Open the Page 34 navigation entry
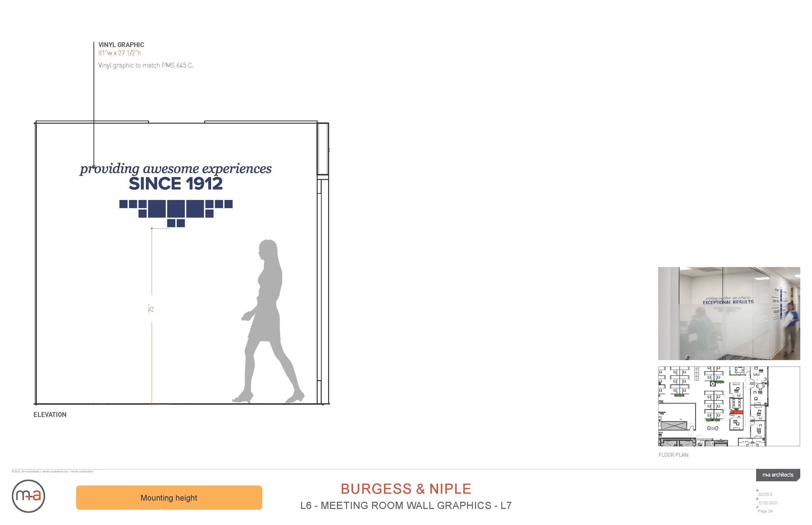Image resolution: width=812 pixels, height=525 pixels. [766, 511]
